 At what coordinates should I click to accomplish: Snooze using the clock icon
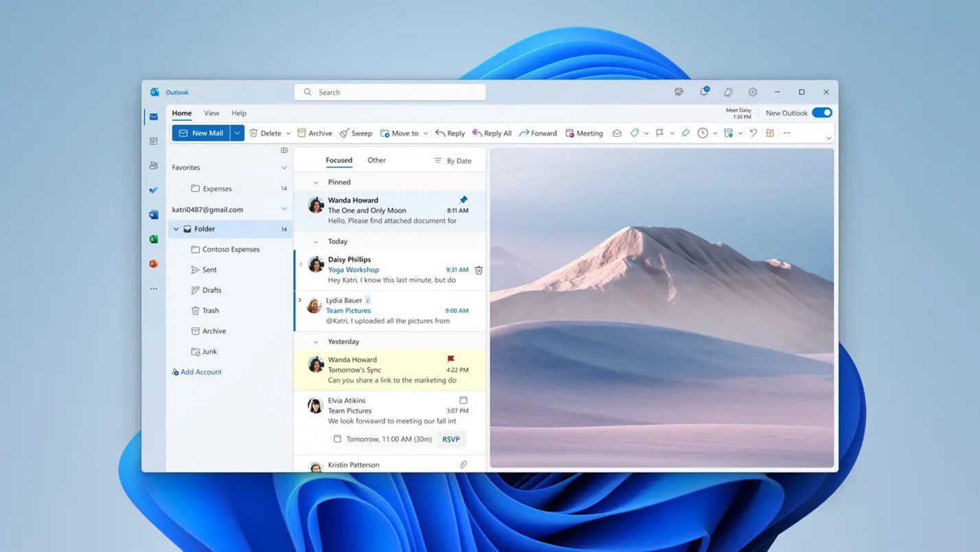click(x=703, y=133)
